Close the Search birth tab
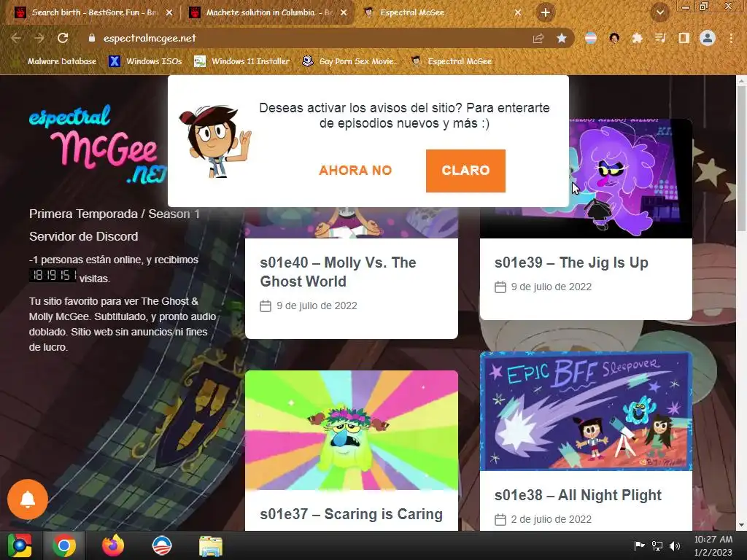This screenshot has width=747, height=560. (169, 13)
